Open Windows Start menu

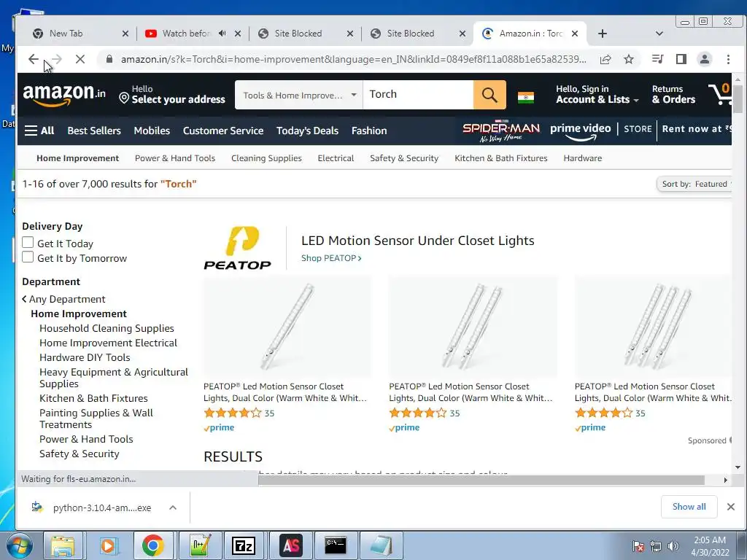20,545
